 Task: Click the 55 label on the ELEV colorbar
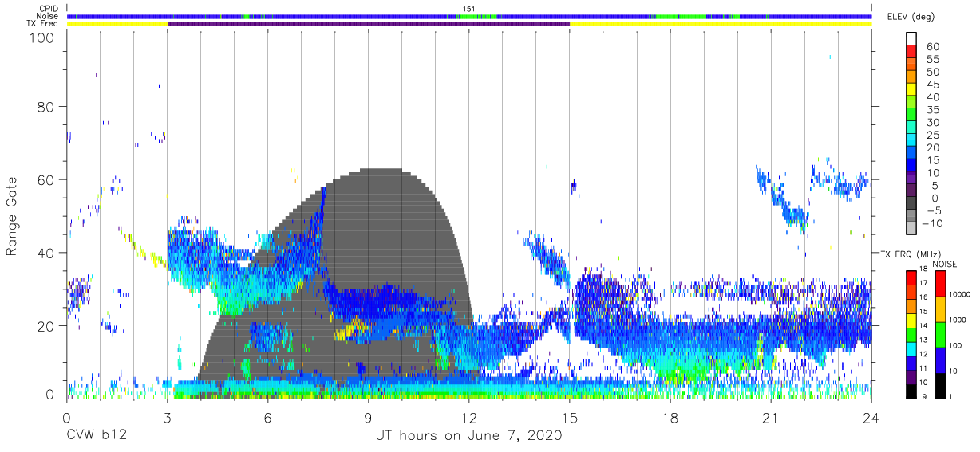pos(934,60)
